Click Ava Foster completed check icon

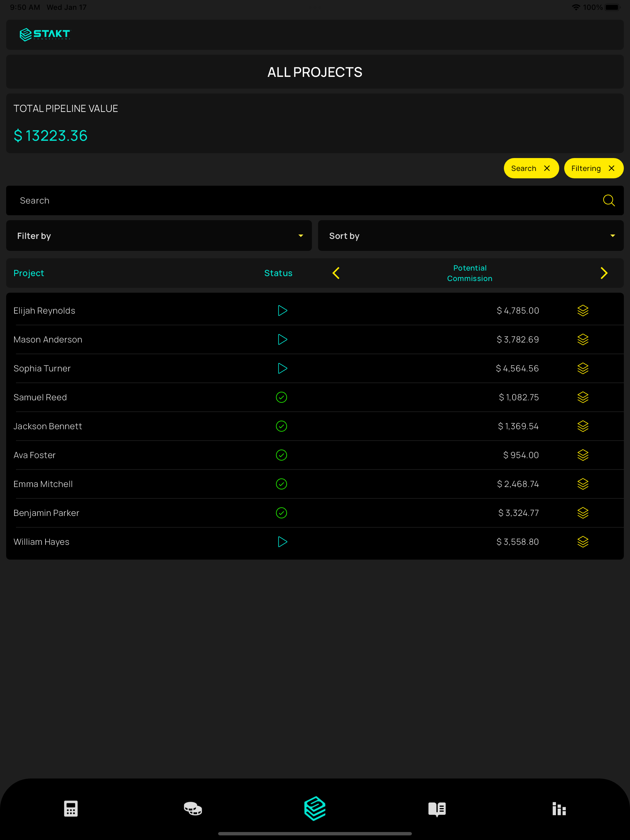click(x=281, y=455)
